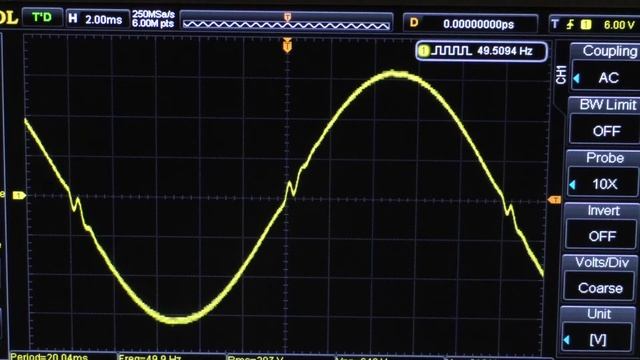Select the D 0.00000000ps delay field
Image resolution: width=640 pixels, height=360 pixels.
click(x=470, y=23)
